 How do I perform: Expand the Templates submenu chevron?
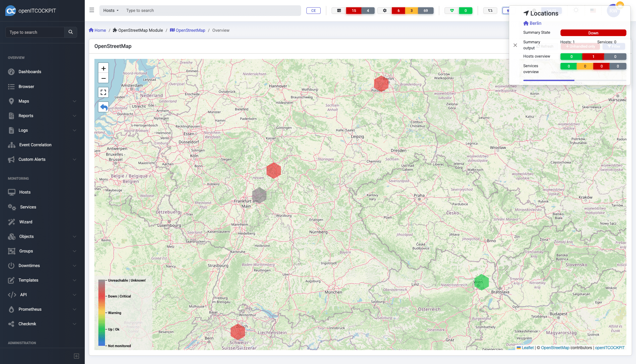click(x=75, y=280)
